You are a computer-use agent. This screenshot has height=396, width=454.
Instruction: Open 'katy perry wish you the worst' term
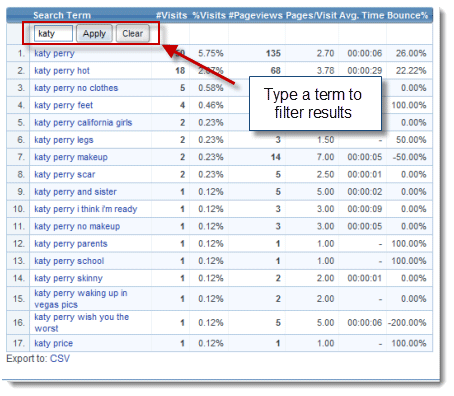(x=81, y=323)
